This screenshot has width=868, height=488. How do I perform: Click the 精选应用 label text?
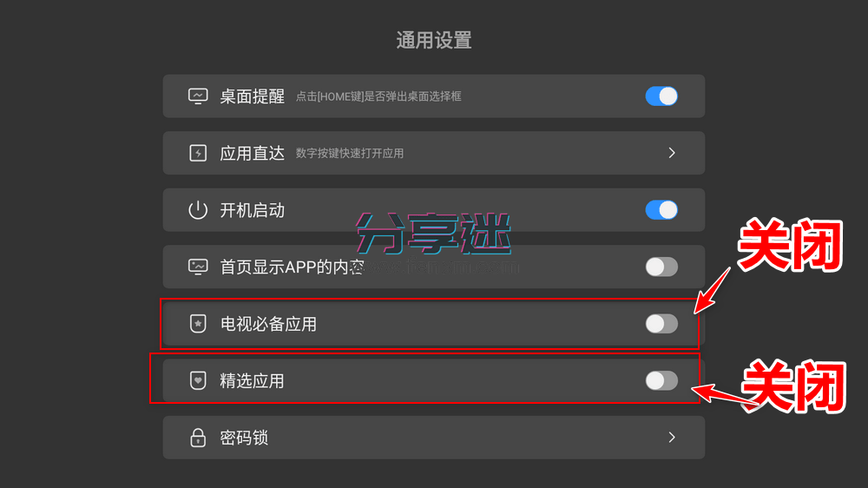[252, 380]
